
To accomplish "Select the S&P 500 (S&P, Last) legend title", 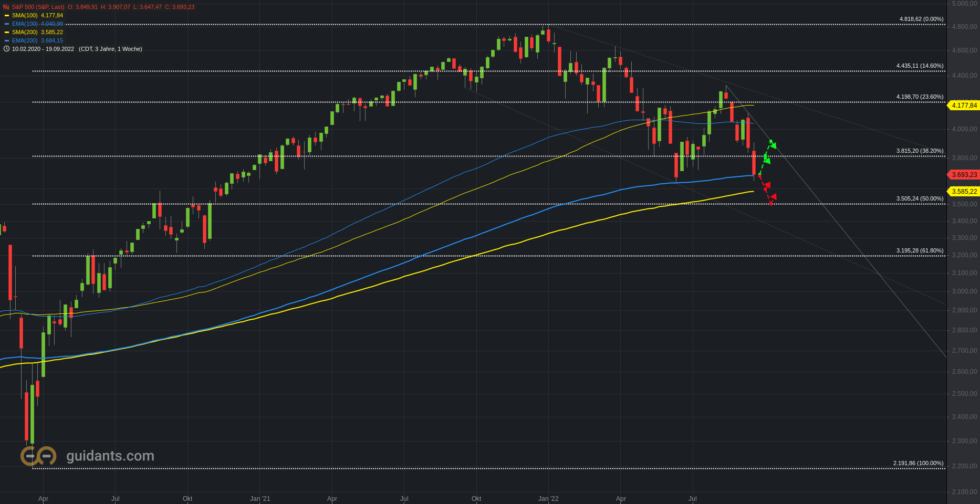I will tap(38, 7).
